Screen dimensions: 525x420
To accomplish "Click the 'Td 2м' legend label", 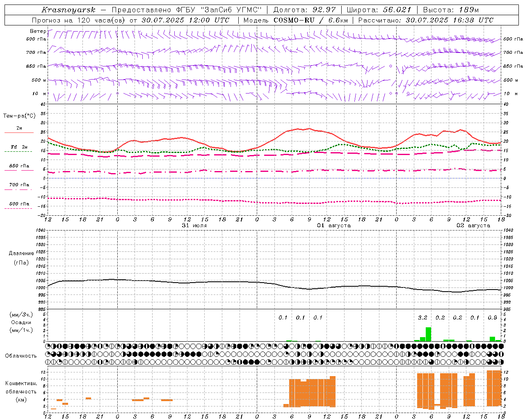I will point(19,147).
